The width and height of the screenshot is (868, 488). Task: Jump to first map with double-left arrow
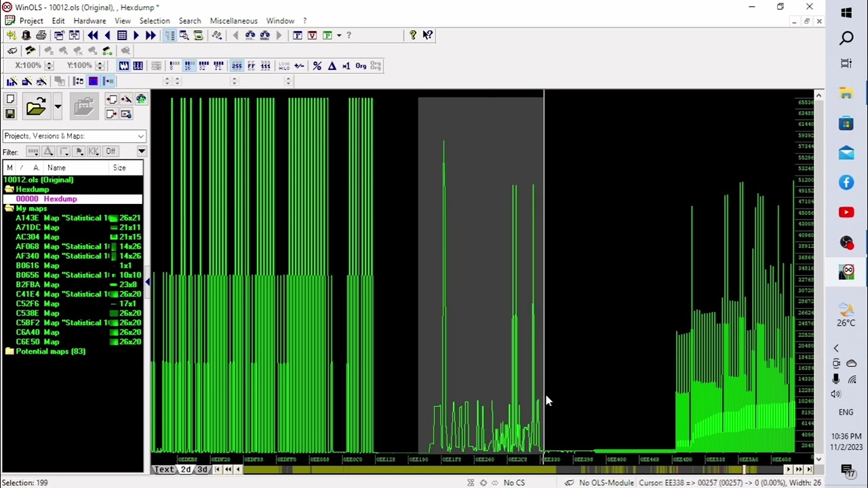pyautogui.click(x=92, y=35)
